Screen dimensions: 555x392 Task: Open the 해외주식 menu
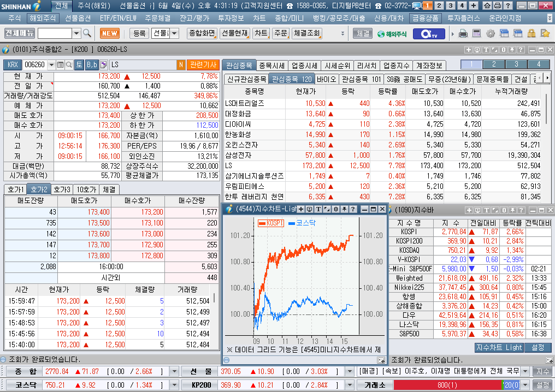(x=43, y=18)
